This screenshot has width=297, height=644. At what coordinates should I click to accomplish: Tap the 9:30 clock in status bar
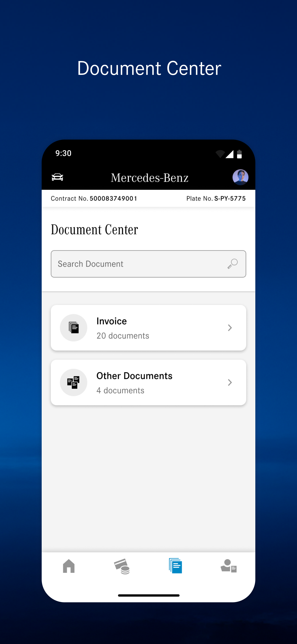64,153
